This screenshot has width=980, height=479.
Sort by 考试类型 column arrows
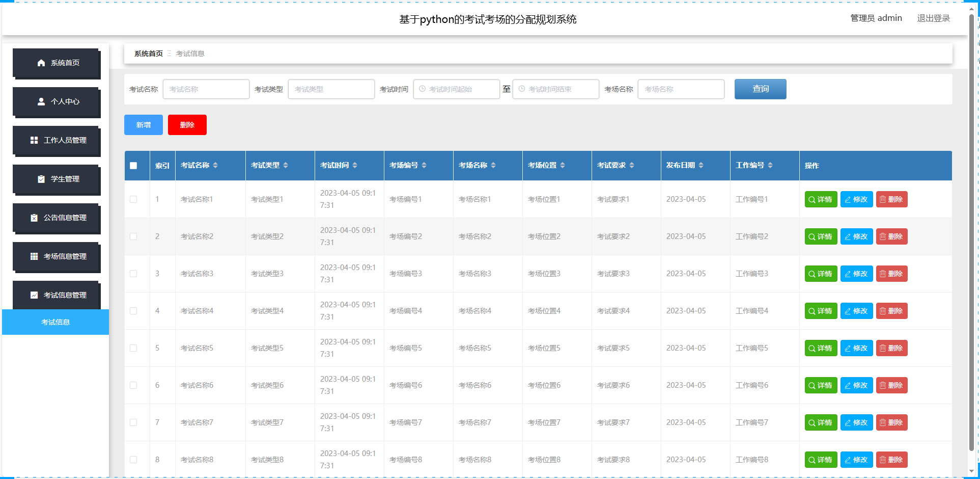click(286, 165)
